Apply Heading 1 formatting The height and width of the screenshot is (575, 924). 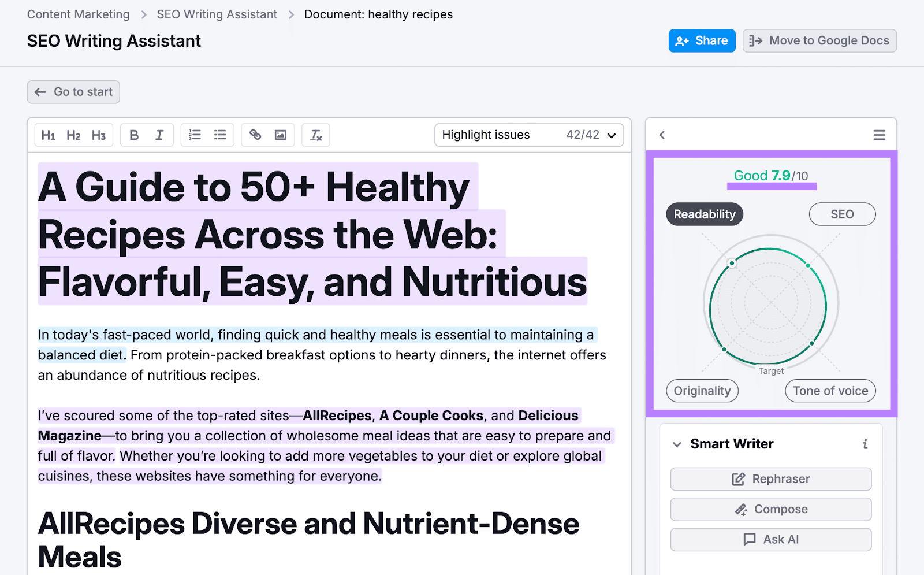point(49,135)
